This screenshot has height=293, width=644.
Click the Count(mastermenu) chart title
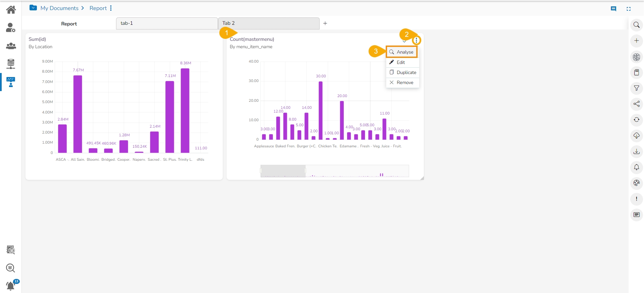tap(252, 39)
